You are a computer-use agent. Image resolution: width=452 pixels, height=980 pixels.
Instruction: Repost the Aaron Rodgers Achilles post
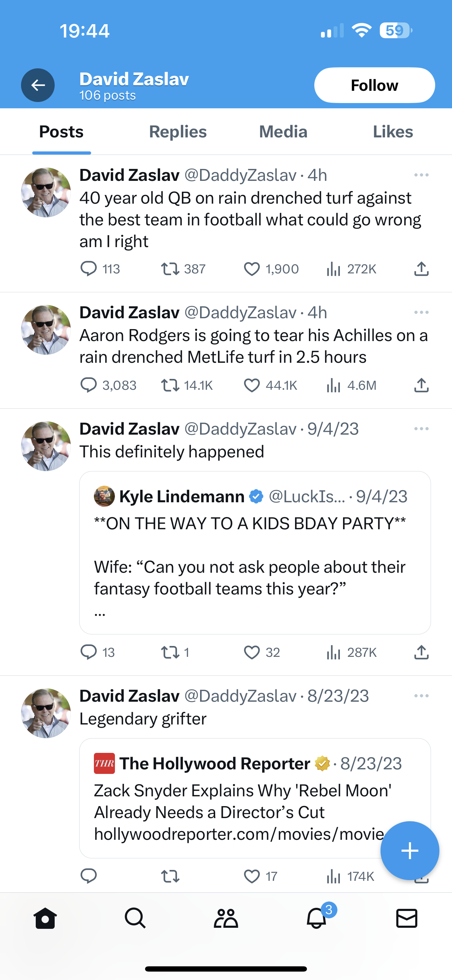pos(170,386)
